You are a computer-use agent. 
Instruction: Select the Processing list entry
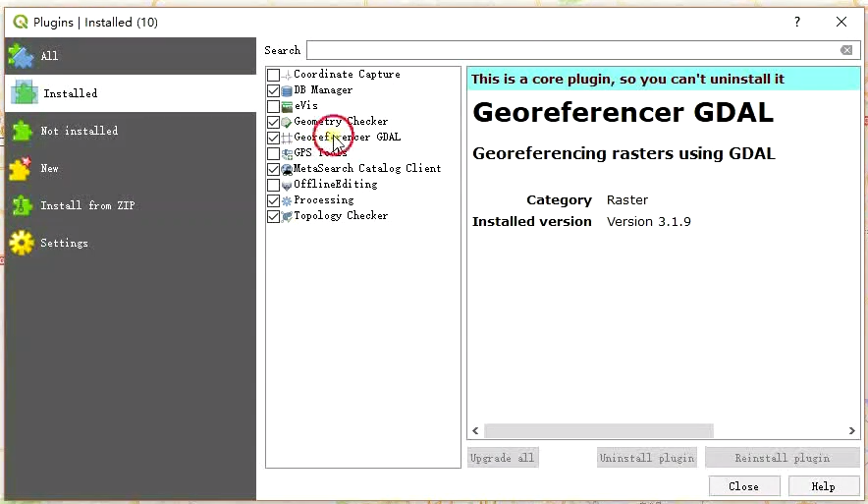324,200
